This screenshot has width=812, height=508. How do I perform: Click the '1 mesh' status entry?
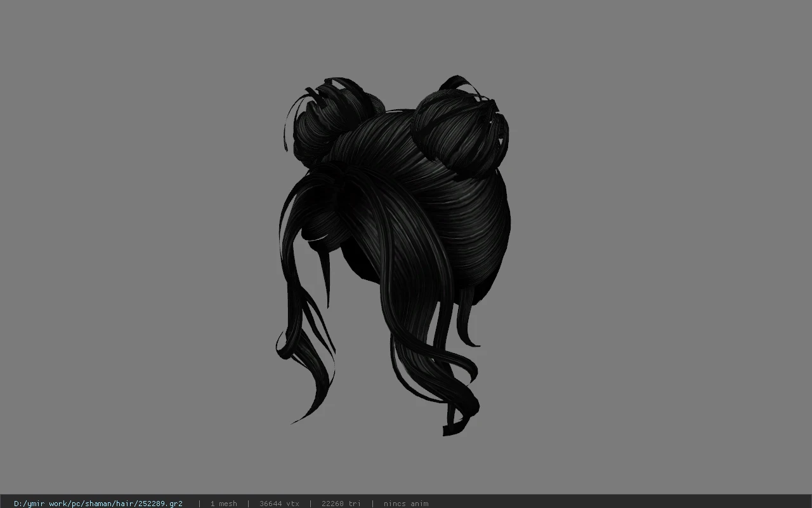click(223, 504)
